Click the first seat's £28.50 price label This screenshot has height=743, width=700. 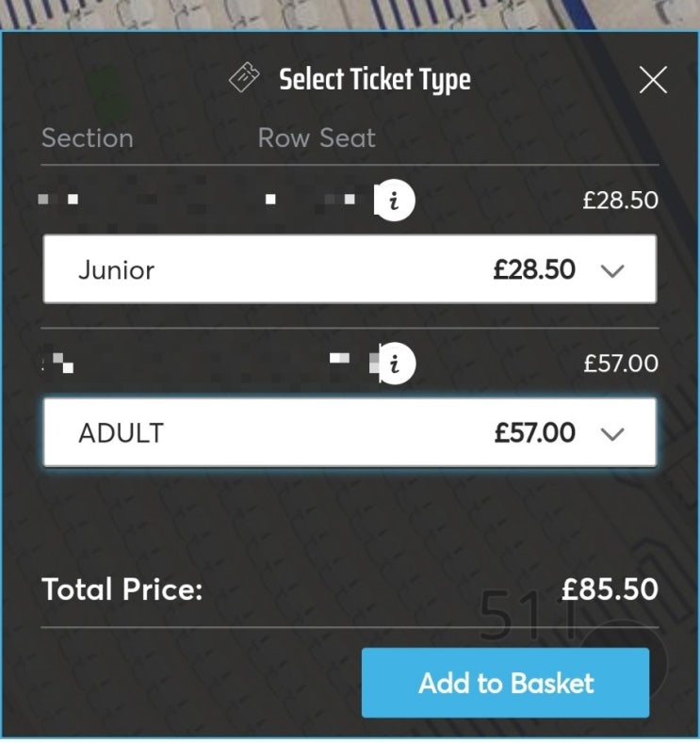pyautogui.click(x=620, y=201)
